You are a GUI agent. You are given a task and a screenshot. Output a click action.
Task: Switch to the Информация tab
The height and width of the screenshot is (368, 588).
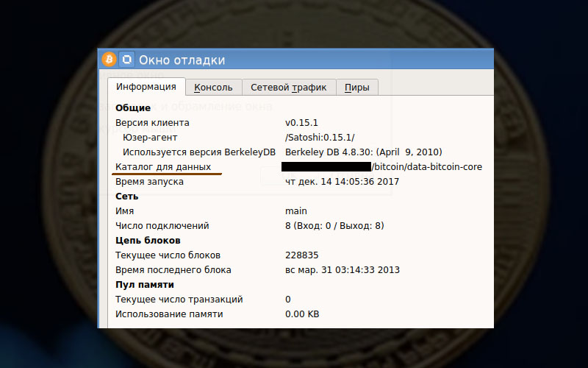(146, 87)
